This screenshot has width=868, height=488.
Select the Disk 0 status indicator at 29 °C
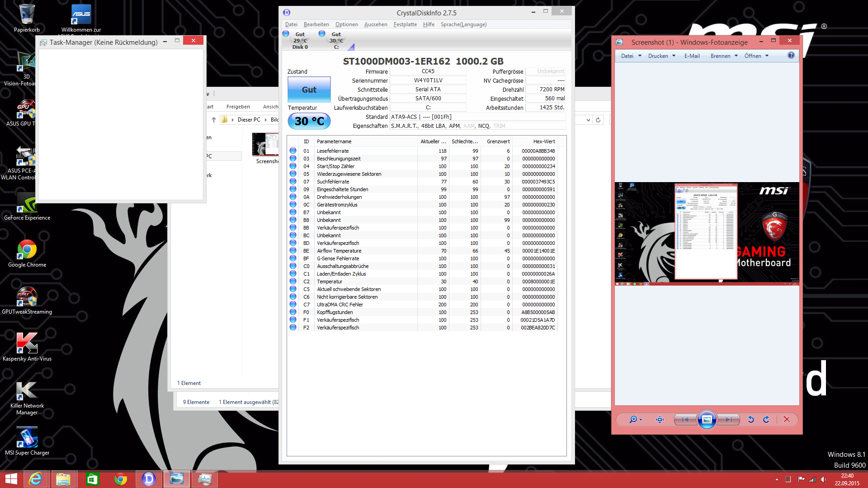point(300,40)
